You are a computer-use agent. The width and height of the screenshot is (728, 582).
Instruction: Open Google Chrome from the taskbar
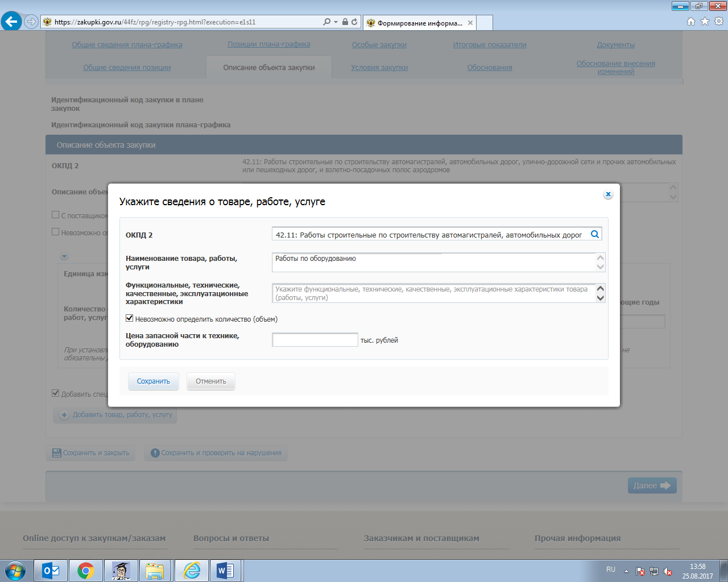(86, 570)
